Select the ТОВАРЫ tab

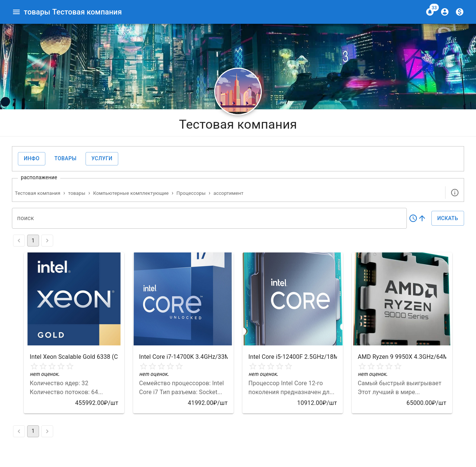click(x=65, y=158)
